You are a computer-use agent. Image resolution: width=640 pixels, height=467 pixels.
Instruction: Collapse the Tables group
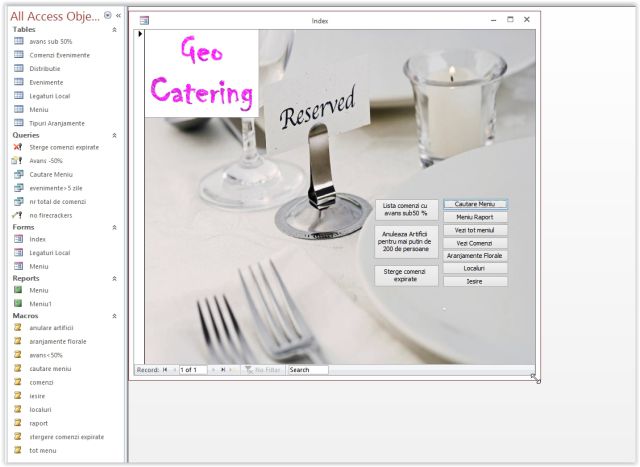pyautogui.click(x=115, y=29)
